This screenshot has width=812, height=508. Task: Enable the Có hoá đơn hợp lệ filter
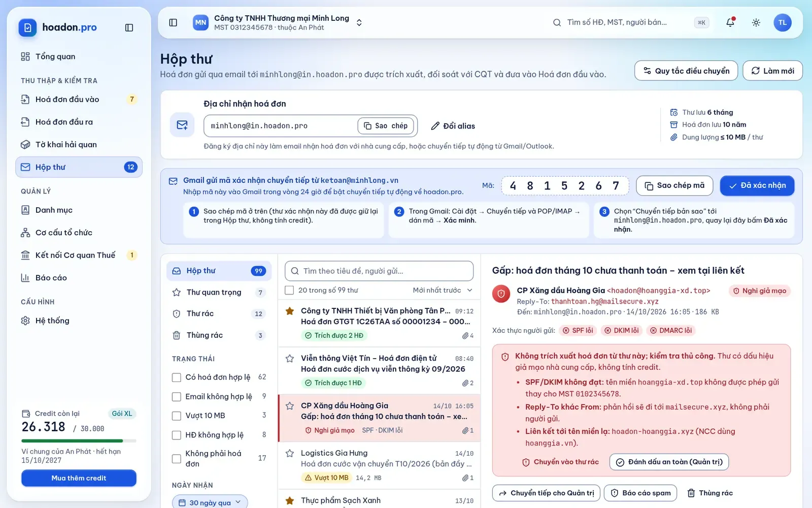tap(177, 377)
